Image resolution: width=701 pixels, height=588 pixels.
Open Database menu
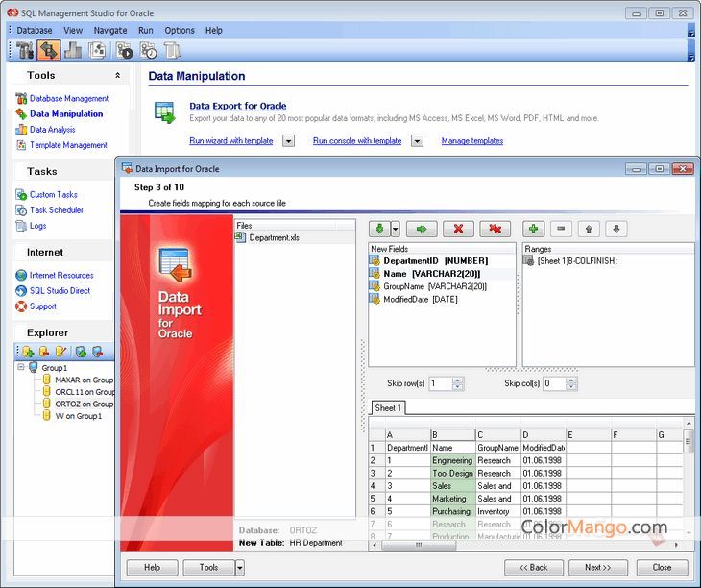point(35,31)
